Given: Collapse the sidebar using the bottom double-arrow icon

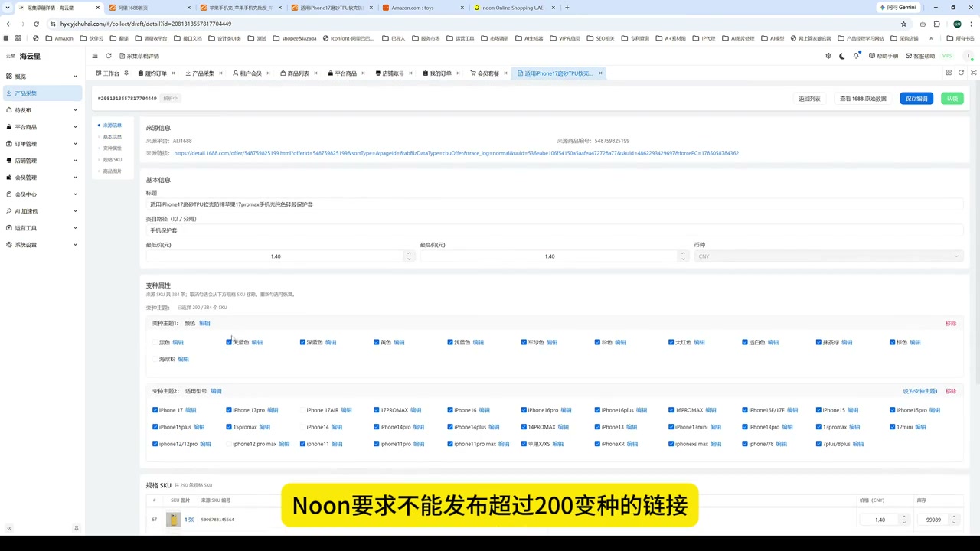Looking at the screenshot, I should (8, 528).
